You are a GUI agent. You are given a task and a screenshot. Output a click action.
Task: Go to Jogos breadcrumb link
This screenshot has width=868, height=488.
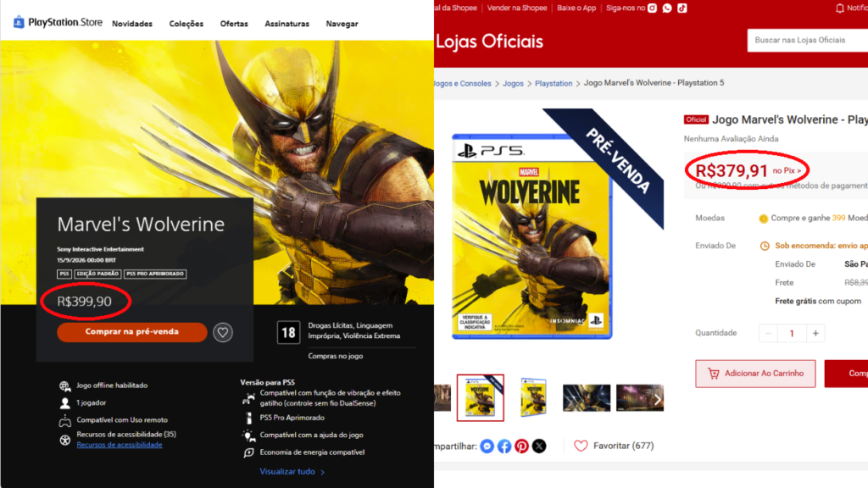point(513,84)
